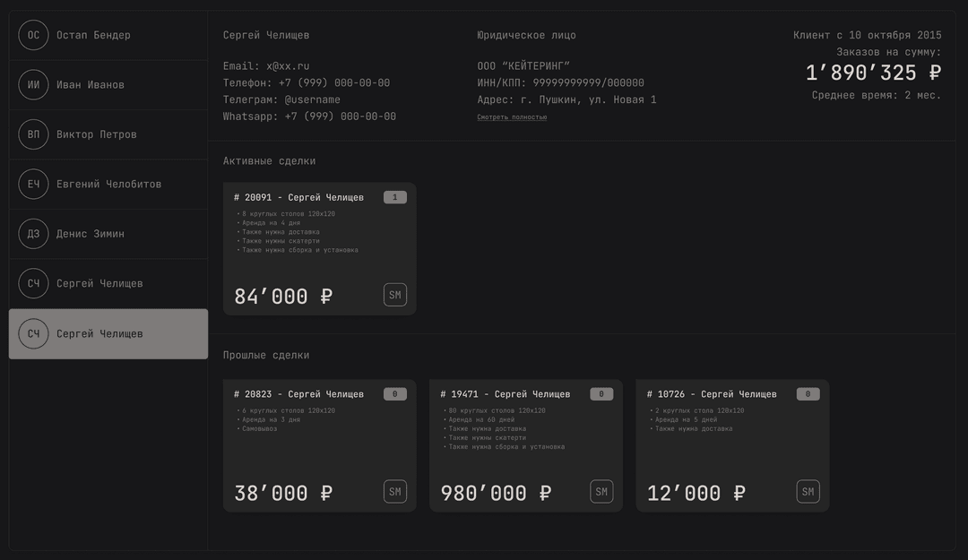
Task: Click the ОС avatar for Остап Бендер
Action: coord(33,35)
